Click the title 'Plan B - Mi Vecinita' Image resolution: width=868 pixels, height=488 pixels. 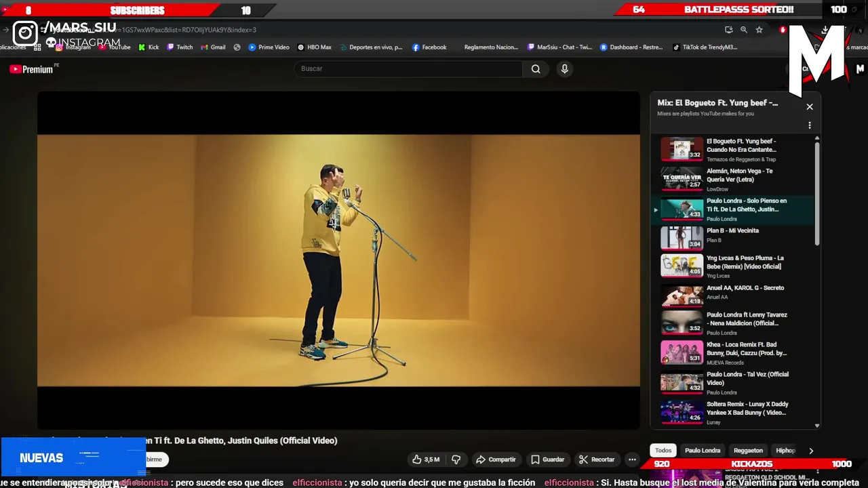pos(732,230)
